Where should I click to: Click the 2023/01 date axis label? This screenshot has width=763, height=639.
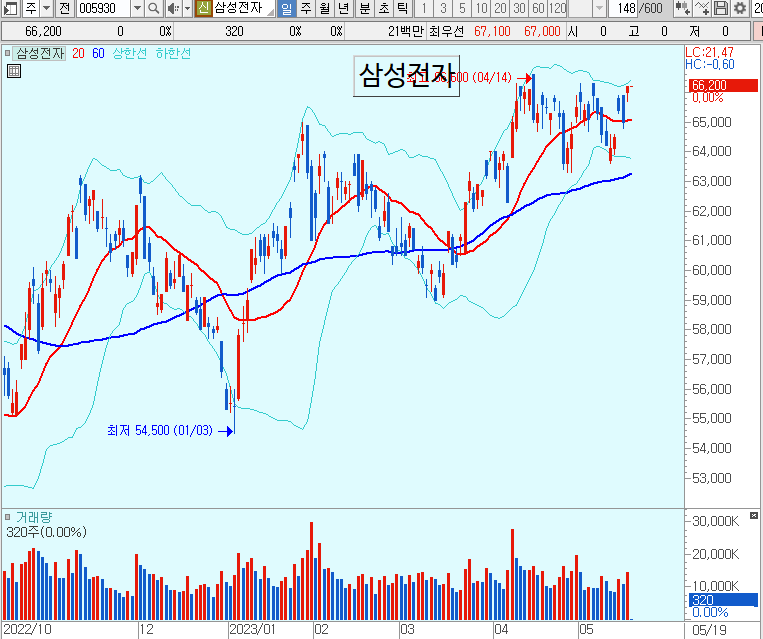pyautogui.click(x=252, y=629)
